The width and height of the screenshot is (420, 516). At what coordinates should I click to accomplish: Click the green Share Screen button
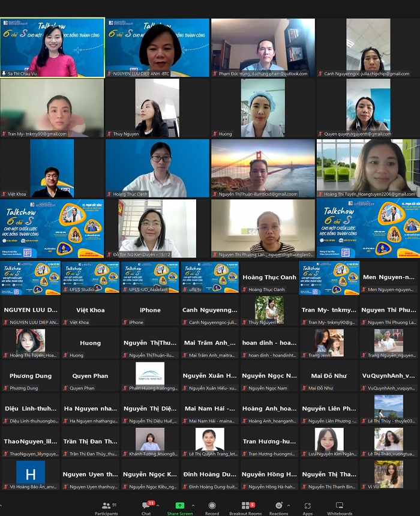pyautogui.click(x=179, y=508)
